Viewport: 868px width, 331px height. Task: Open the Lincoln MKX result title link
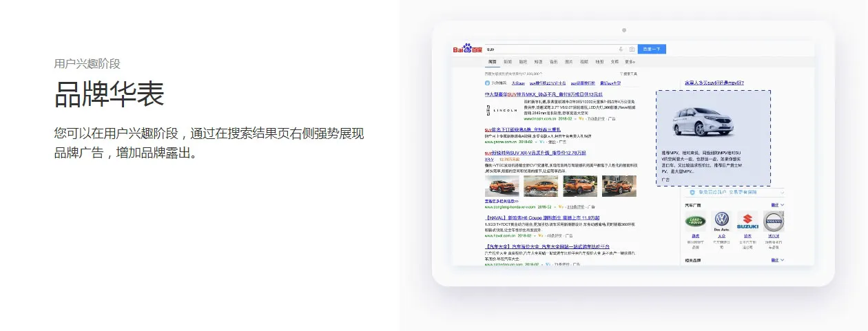point(544,94)
